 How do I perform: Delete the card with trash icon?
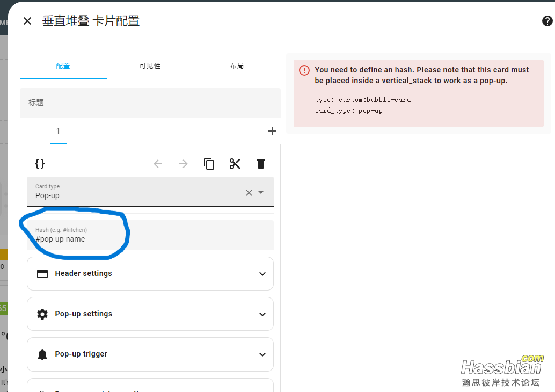[261, 164]
